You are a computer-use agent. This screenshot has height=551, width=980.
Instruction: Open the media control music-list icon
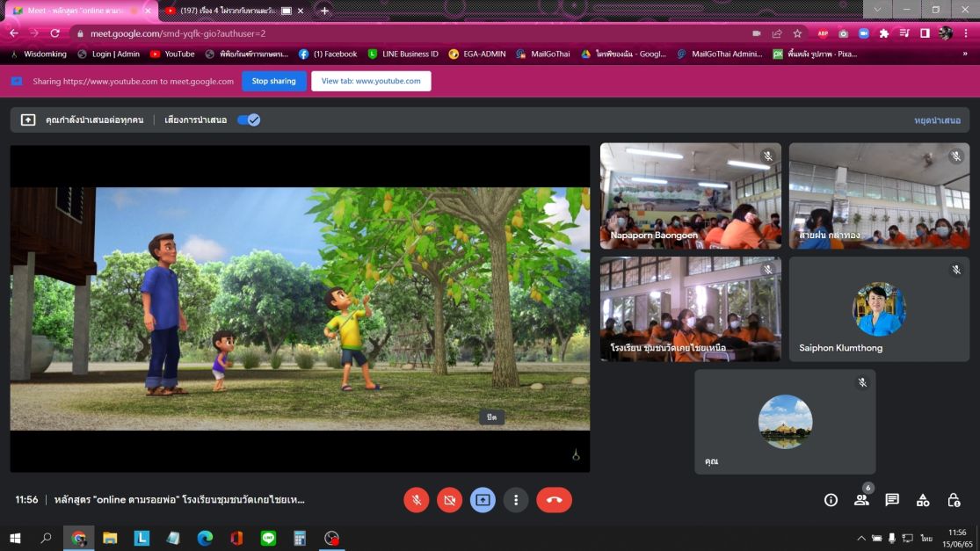click(904, 33)
